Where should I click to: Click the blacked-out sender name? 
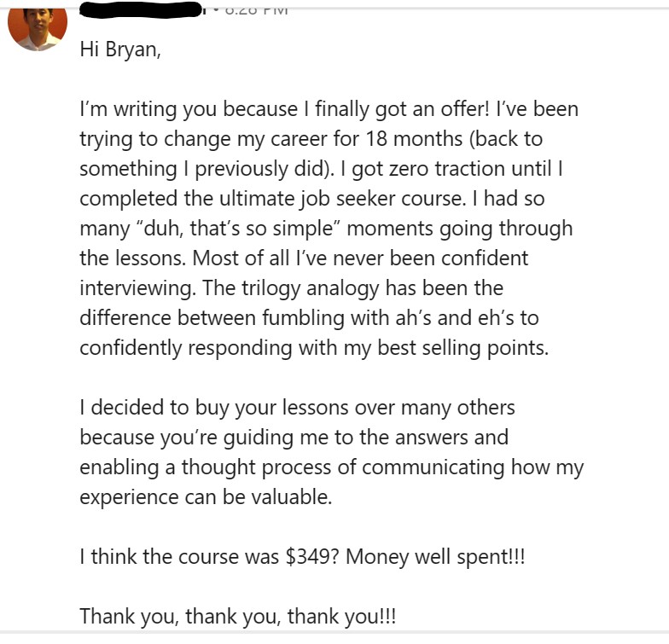click(141, 9)
